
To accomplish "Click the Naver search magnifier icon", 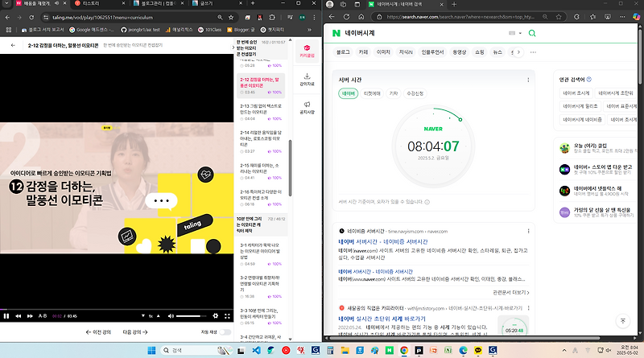I will 532,33.
